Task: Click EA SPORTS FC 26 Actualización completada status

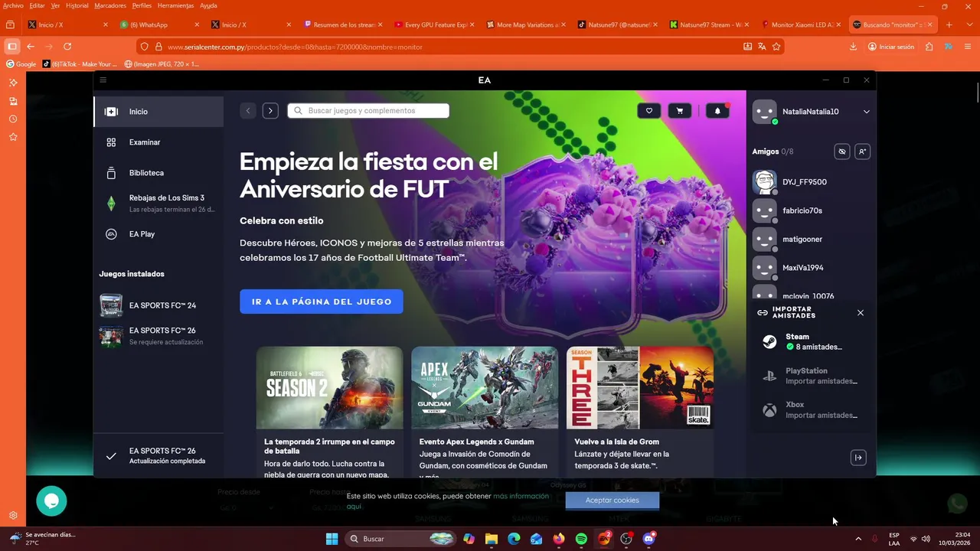Action: 158,456
